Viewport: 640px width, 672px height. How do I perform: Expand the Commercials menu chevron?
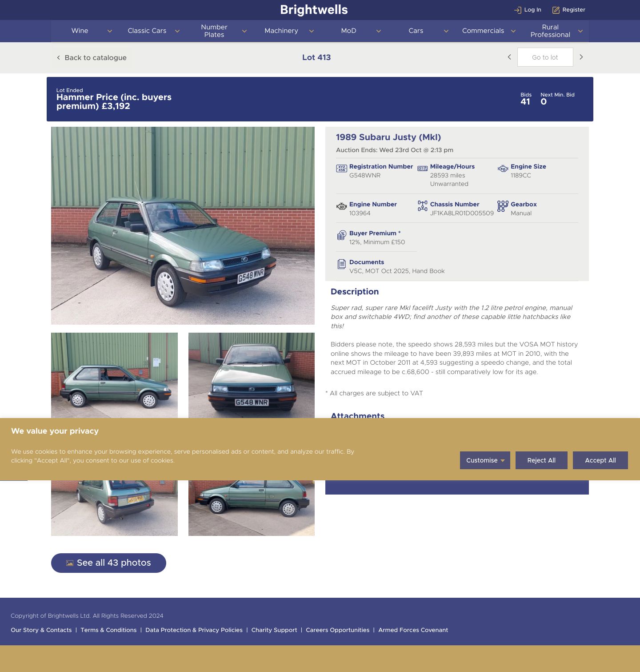click(x=513, y=31)
